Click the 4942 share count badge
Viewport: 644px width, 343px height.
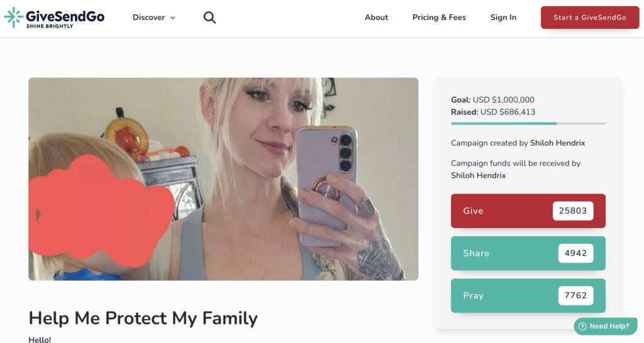[576, 253]
